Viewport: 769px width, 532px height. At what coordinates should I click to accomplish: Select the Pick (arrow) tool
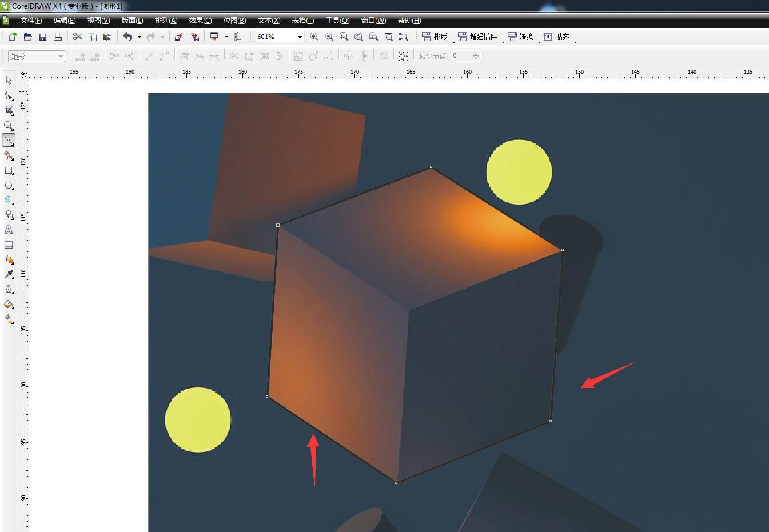click(x=9, y=81)
